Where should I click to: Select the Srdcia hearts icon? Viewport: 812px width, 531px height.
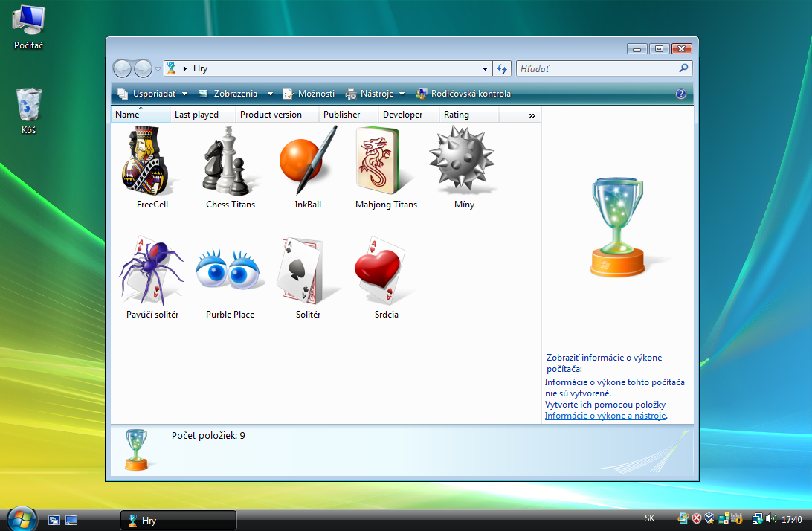point(386,271)
